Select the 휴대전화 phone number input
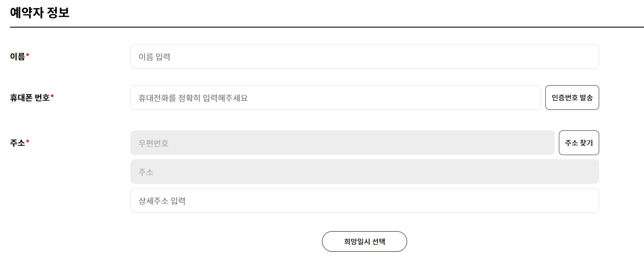The height and width of the screenshot is (276, 644). [x=336, y=97]
